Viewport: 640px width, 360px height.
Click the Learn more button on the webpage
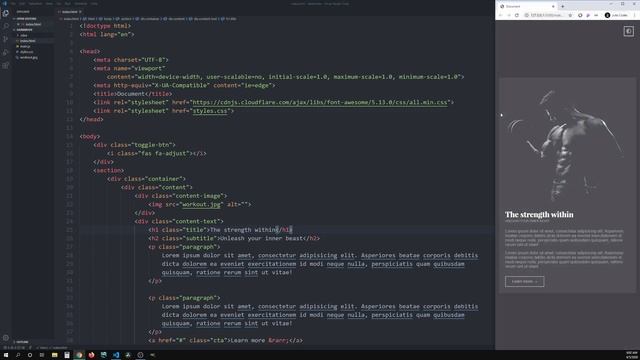(524, 282)
